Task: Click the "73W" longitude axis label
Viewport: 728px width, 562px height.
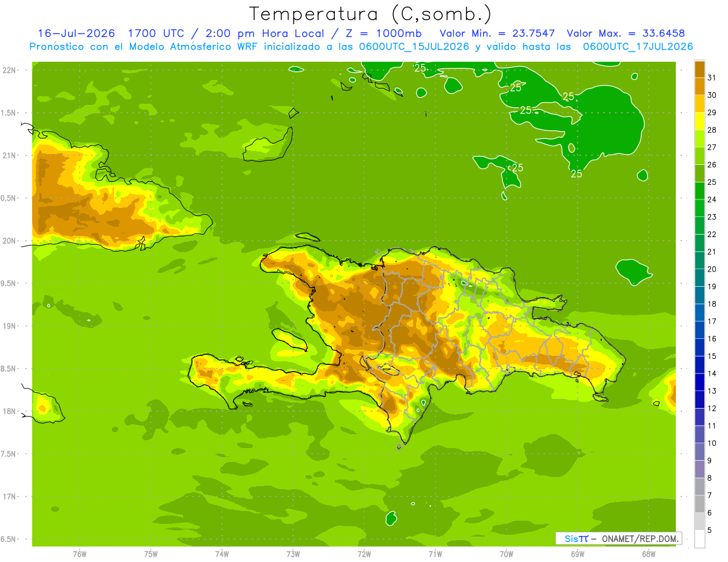Action: pos(293,554)
